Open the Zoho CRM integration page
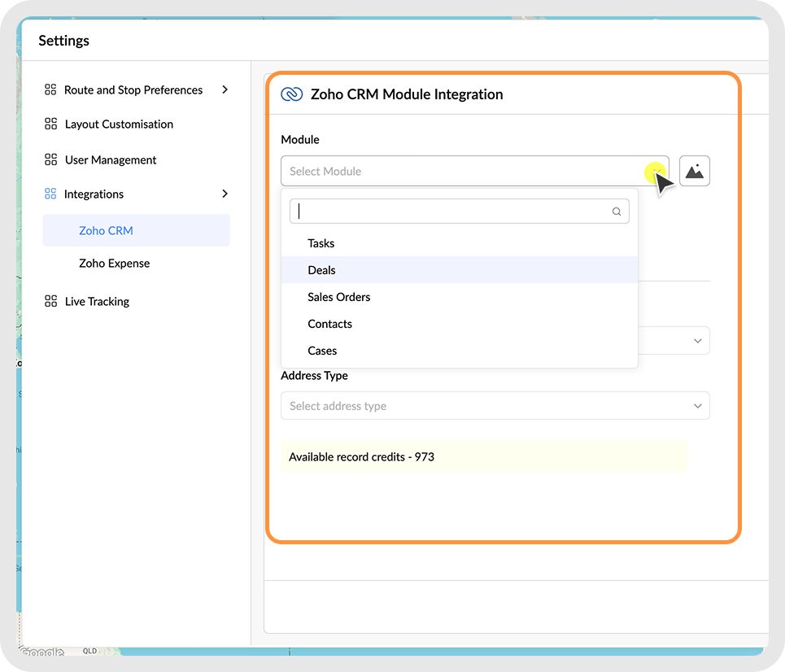The width and height of the screenshot is (785, 672). point(106,231)
